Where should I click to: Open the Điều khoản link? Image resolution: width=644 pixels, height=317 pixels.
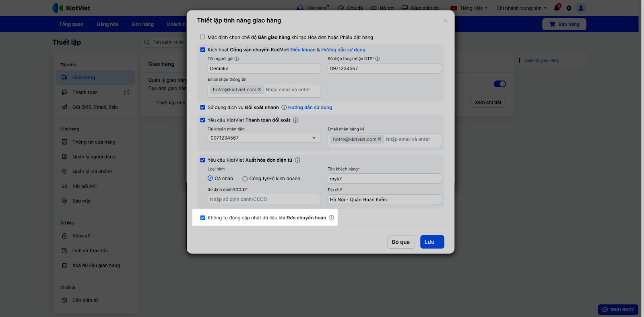coord(303,50)
